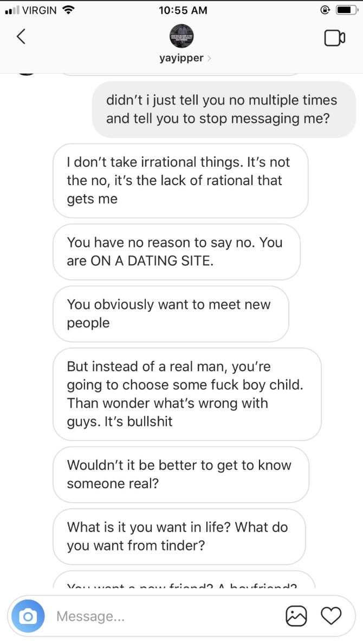363x644 pixels.
Task: Tap the "I don't take irrational things" message
Action: tap(180, 181)
